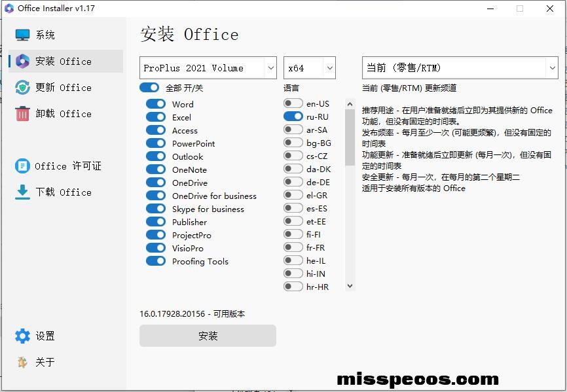Go to Office 许可证 page
This screenshot has height=392, width=567.
tap(66, 166)
